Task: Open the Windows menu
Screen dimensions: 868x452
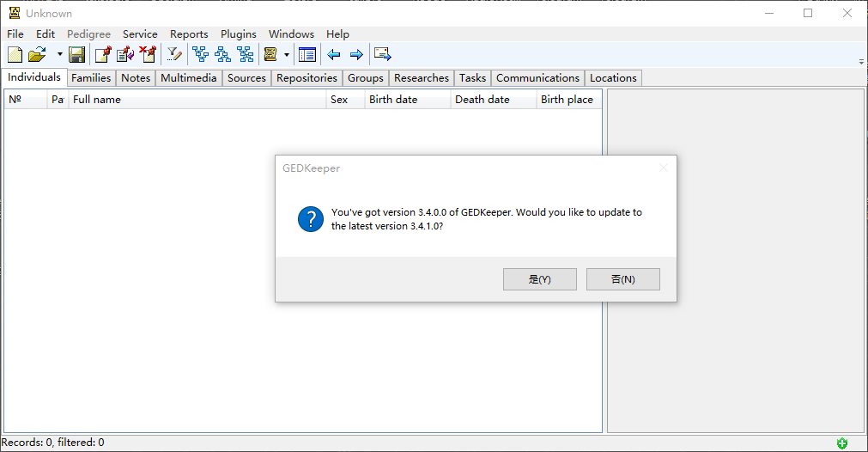Action: [x=291, y=34]
